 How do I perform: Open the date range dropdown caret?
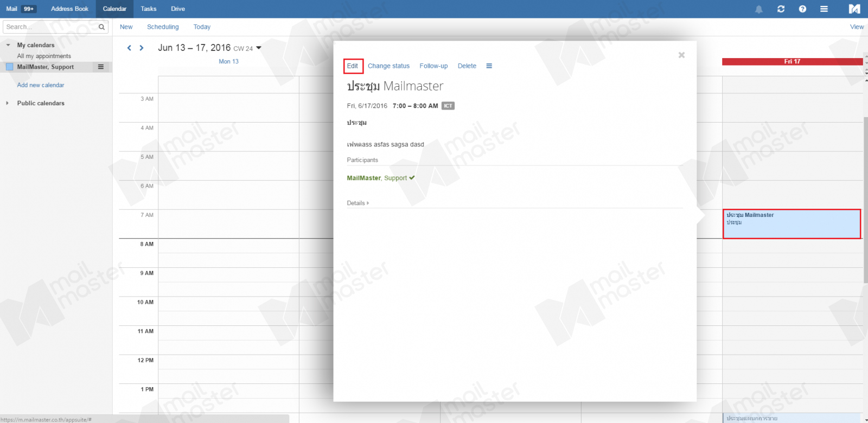click(x=259, y=48)
